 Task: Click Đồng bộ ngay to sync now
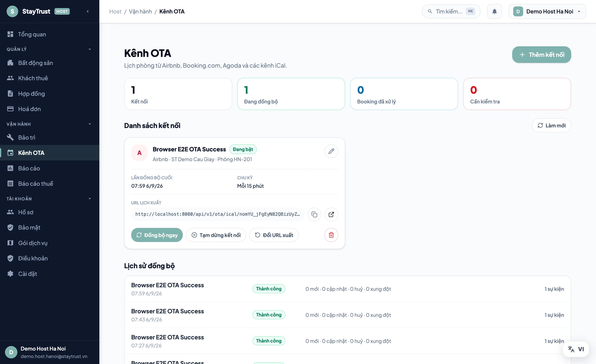(x=157, y=235)
